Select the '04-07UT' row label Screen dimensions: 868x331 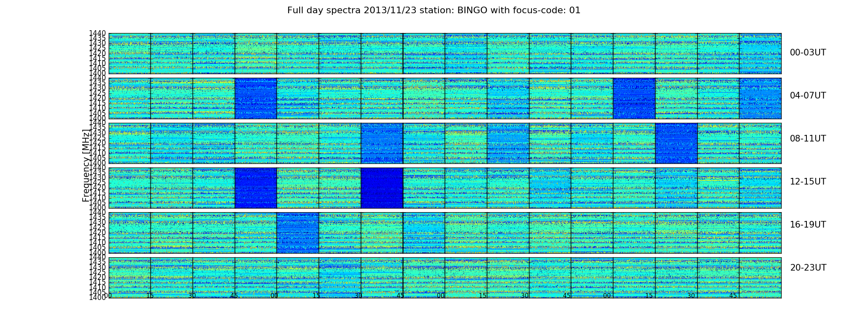(x=808, y=96)
